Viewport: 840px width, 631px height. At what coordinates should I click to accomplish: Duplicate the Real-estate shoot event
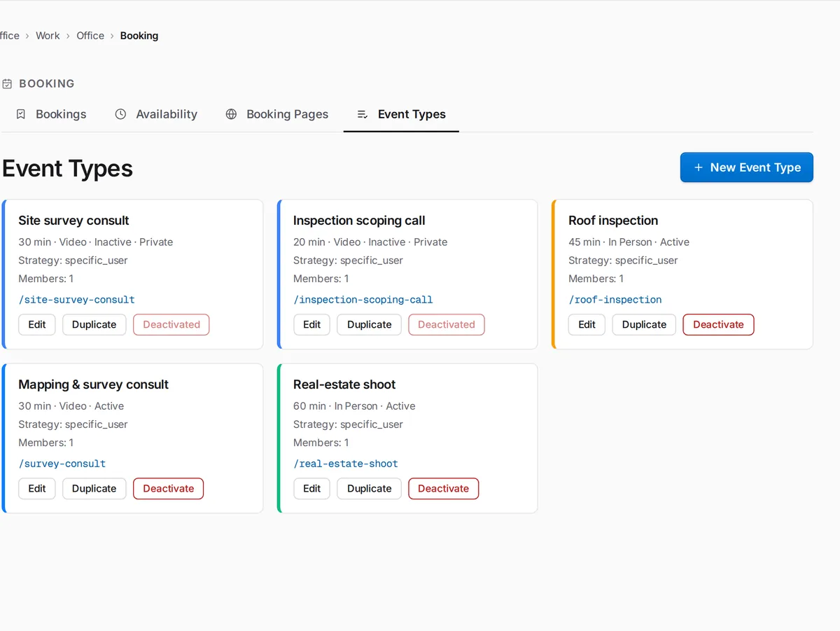pos(369,489)
